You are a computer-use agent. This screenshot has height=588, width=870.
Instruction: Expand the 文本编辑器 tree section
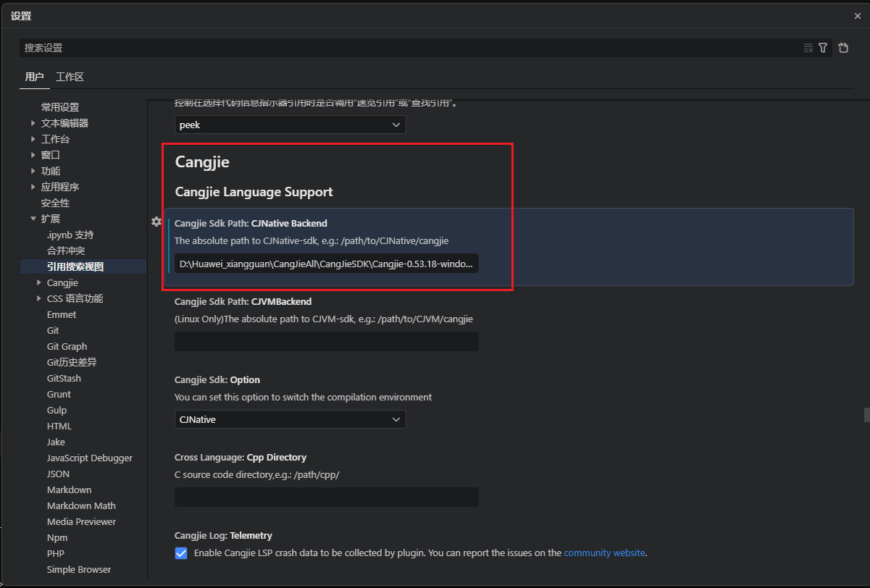tap(33, 123)
